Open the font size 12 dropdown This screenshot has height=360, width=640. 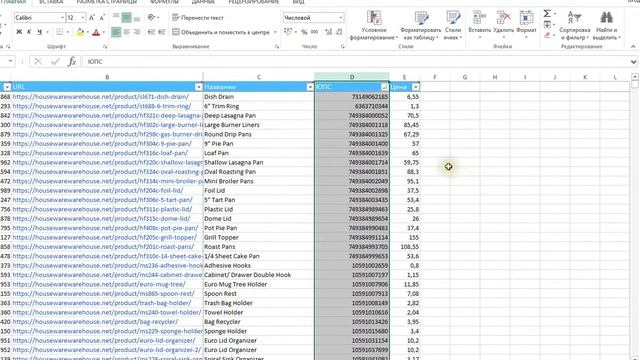[82, 18]
